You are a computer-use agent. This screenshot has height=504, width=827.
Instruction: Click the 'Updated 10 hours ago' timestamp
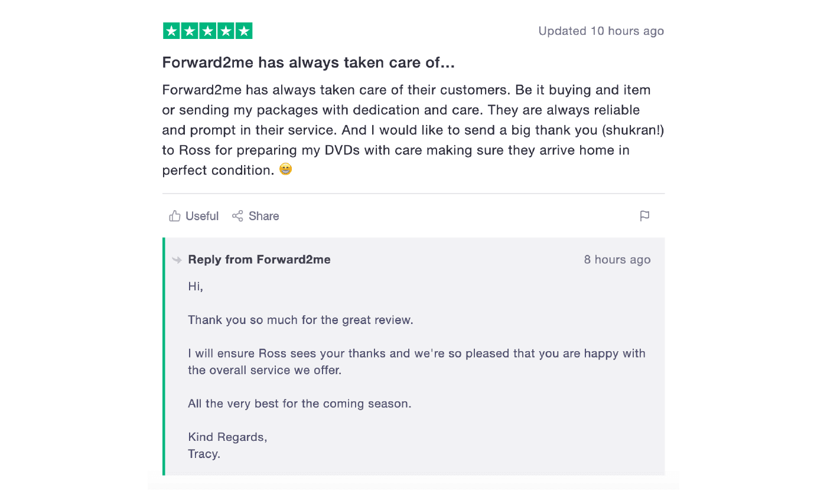point(601,31)
